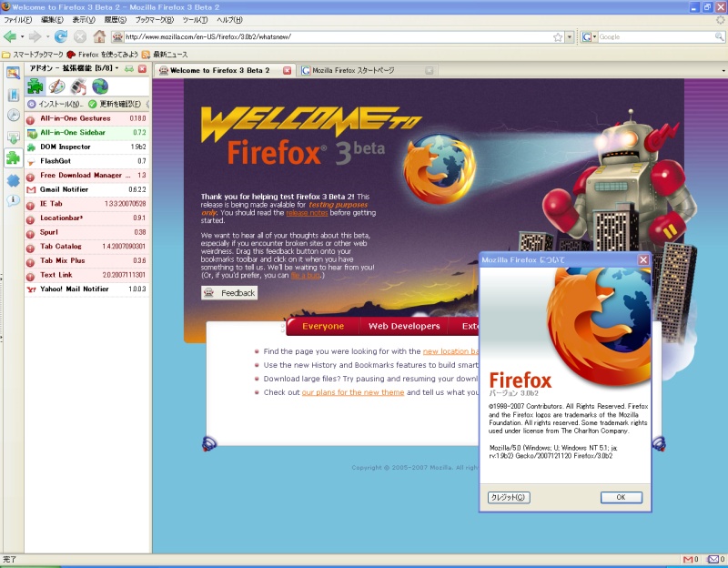728x568 pixels.
Task: Open the blue Themes piece icon in the sidebar strip
Action: tap(13, 180)
